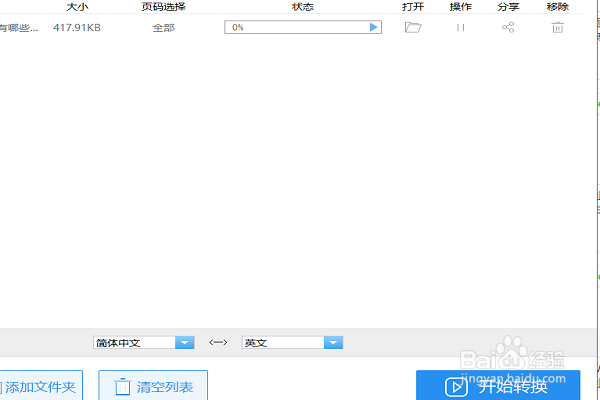Click the 页码选择 column header
Image resolution: width=600 pixels, height=400 pixels.
tap(164, 7)
